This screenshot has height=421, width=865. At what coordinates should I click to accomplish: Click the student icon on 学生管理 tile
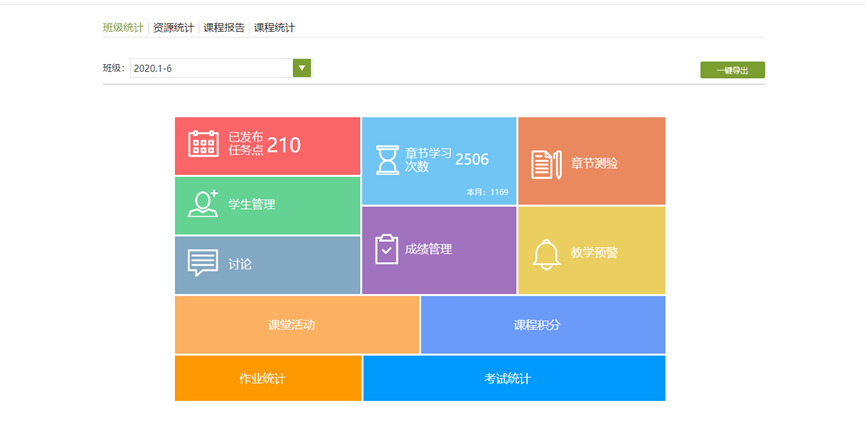[x=203, y=203]
